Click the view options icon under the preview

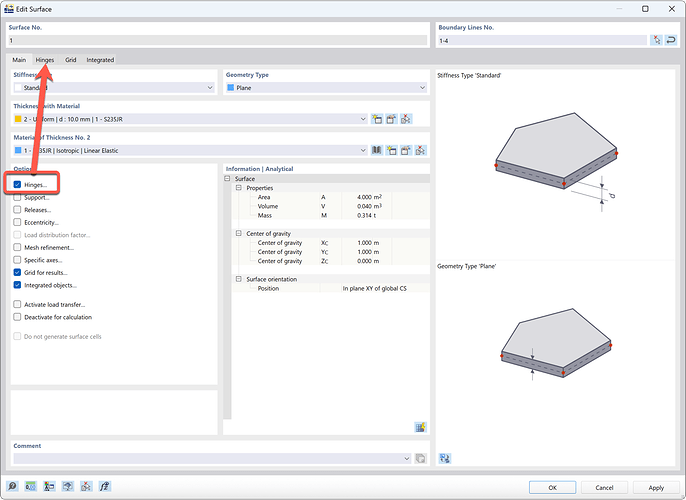pyautogui.click(x=445, y=458)
